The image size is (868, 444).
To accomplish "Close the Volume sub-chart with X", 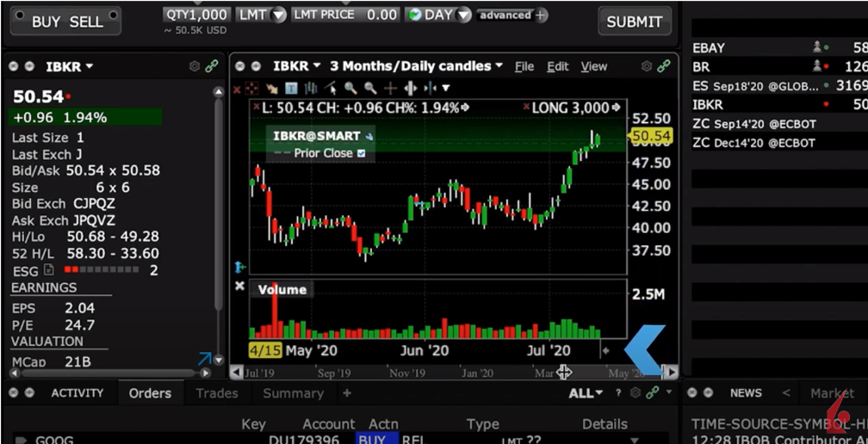I will pyautogui.click(x=240, y=286).
